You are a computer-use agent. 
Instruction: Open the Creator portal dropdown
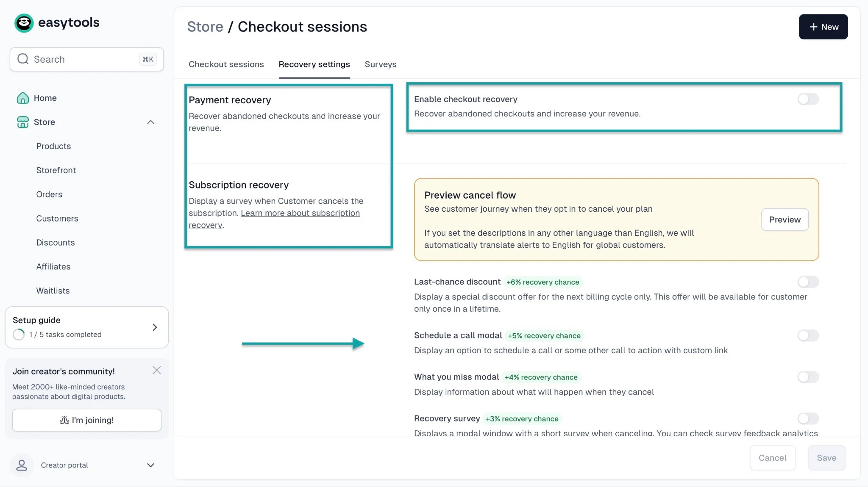click(150, 465)
